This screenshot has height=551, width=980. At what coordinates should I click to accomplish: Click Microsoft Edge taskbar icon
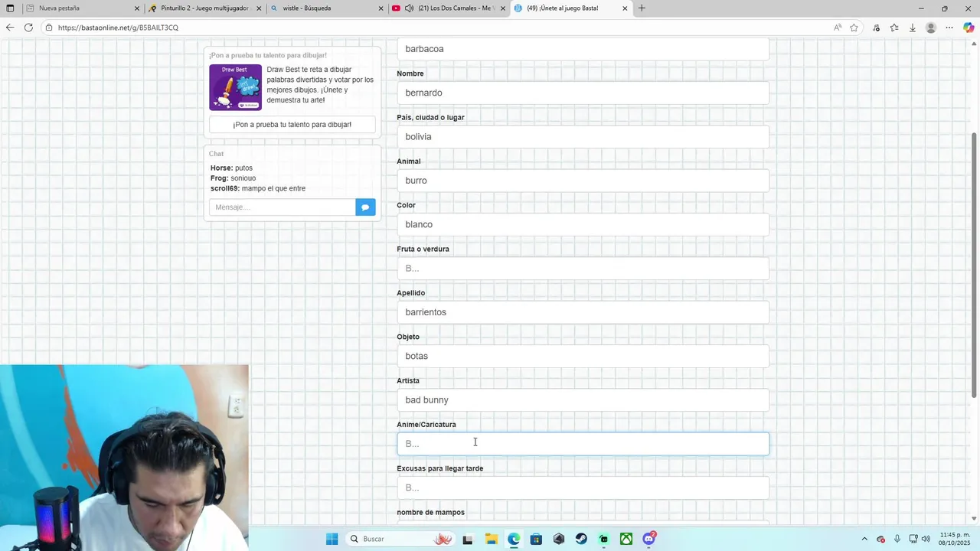[513, 539]
